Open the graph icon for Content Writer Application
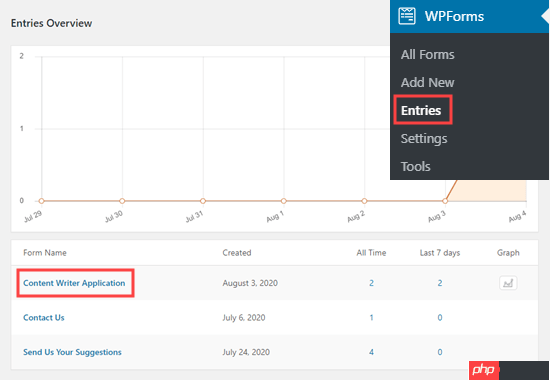Screen dimensions: 550x380 point(508,283)
